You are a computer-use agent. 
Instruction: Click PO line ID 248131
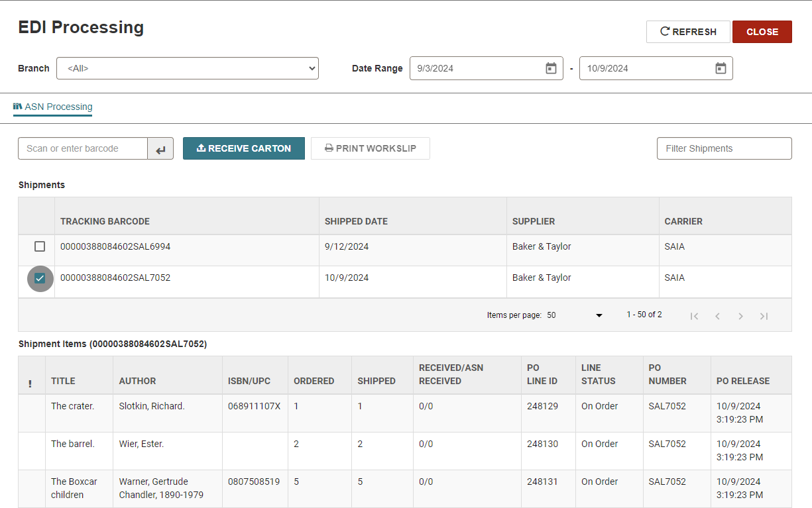(x=543, y=482)
